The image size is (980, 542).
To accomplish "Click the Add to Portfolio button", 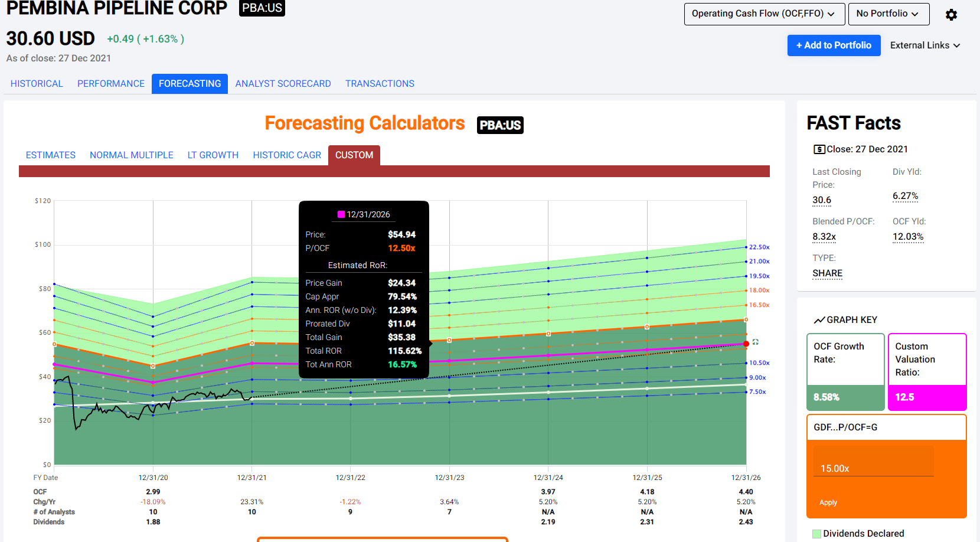I will click(x=834, y=45).
